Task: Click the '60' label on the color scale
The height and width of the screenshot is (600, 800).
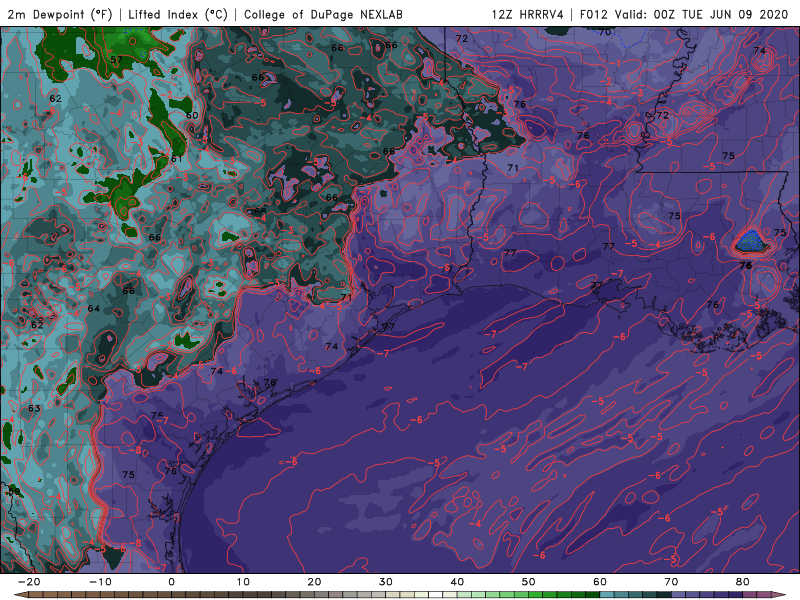Action: click(x=600, y=582)
